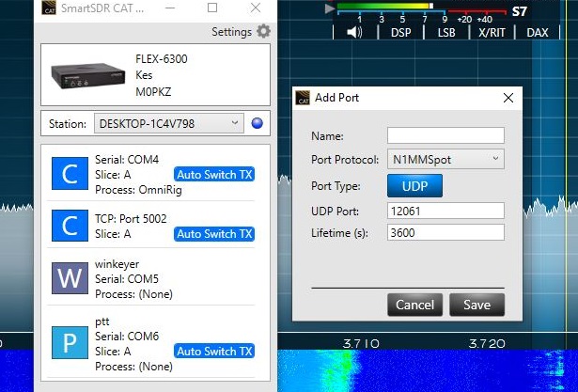Toggle Auto Switch TX for COM4 OmniRig
The image size is (578, 392).
pos(214,175)
